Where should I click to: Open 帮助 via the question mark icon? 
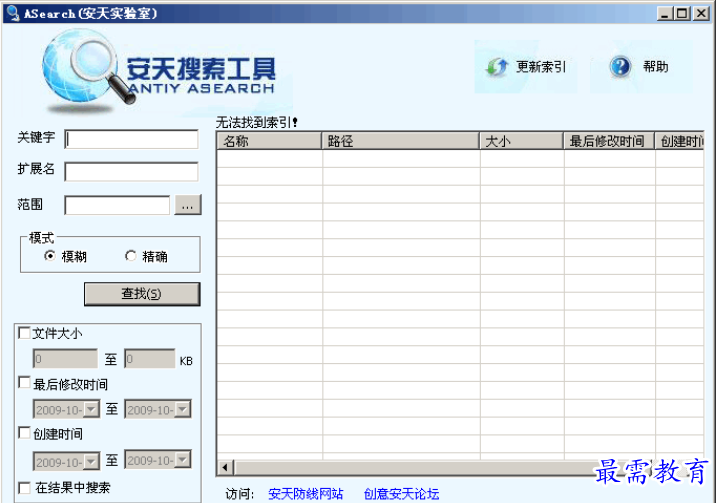620,67
